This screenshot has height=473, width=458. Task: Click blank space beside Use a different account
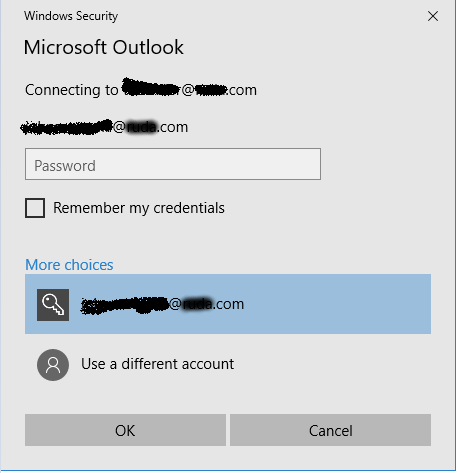pos(333,365)
